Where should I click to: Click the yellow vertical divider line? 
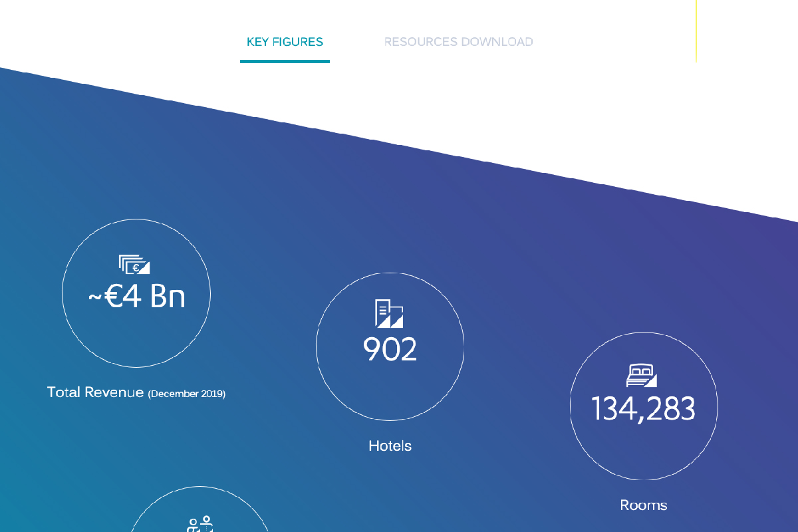pos(696,30)
